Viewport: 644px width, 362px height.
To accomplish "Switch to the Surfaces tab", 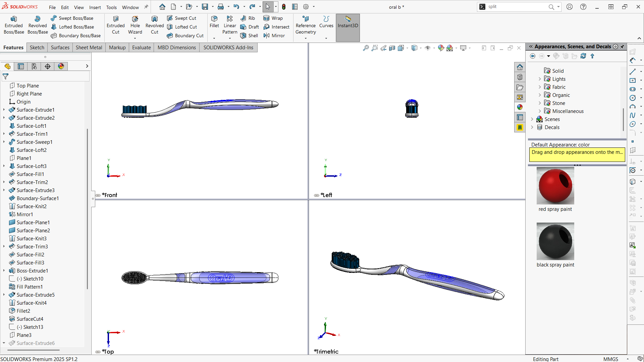I will pyautogui.click(x=60, y=48).
